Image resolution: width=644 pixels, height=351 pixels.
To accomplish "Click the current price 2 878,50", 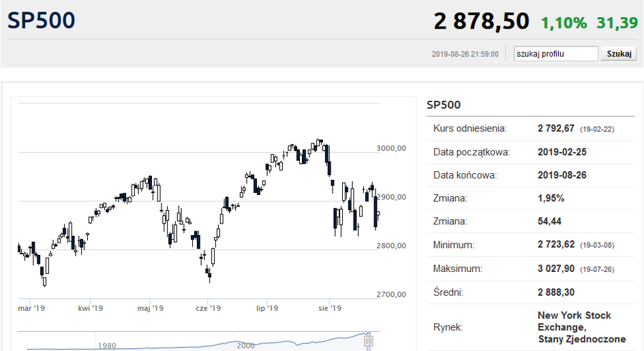I will [x=481, y=21].
